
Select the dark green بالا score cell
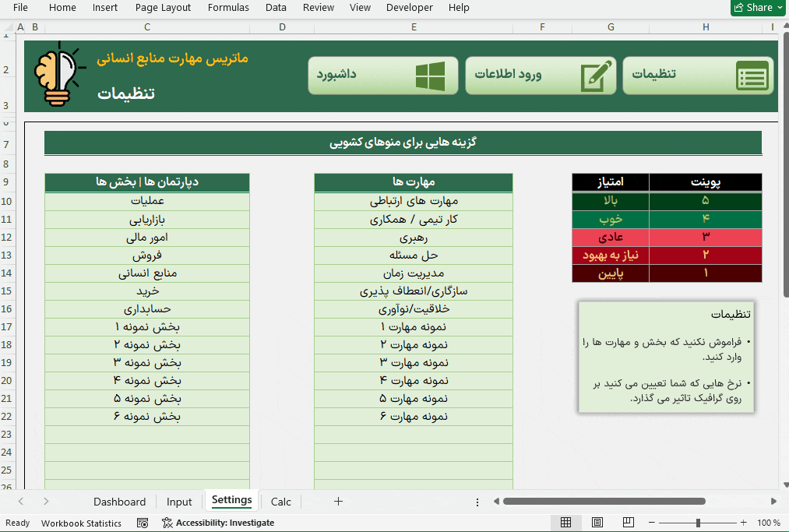click(611, 201)
